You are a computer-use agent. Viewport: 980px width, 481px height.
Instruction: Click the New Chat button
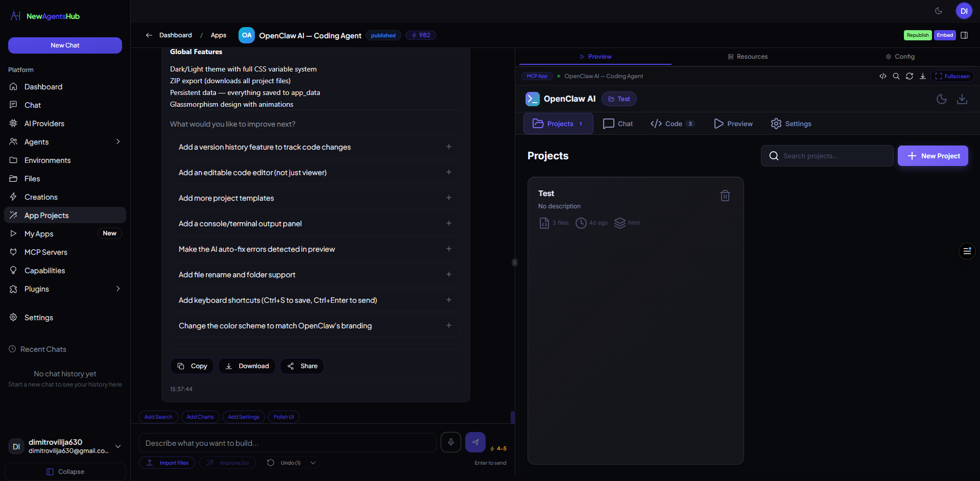coord(65,45)
